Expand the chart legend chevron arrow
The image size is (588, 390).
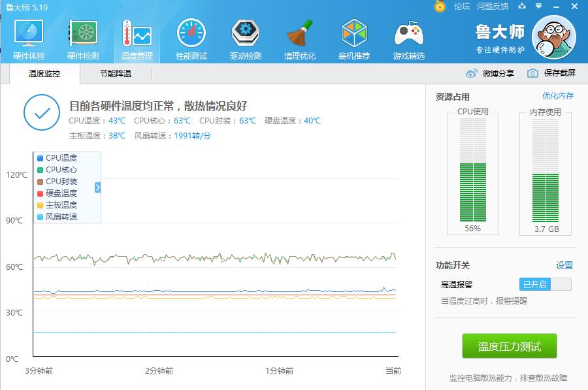click(x=97, y=187)
